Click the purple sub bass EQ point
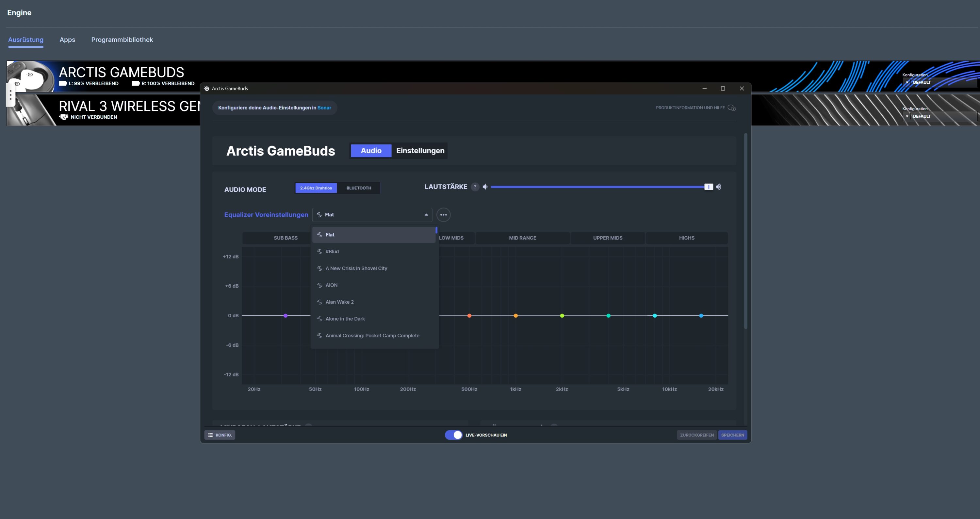980x519 pixels. [x=285, y=316]
